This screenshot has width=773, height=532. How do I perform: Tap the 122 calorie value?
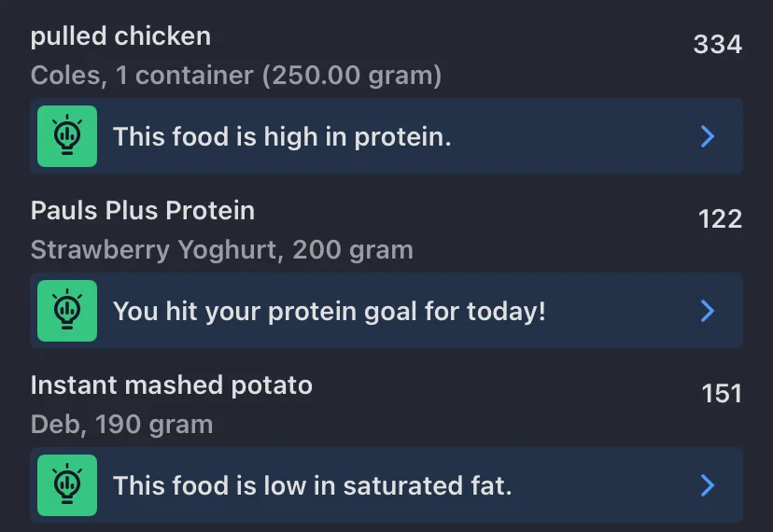(720, 219)
